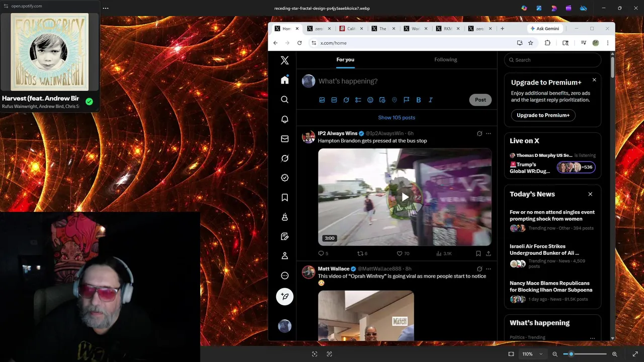
Task: Go back in Chrome
Action: click(x=275, y=43)
